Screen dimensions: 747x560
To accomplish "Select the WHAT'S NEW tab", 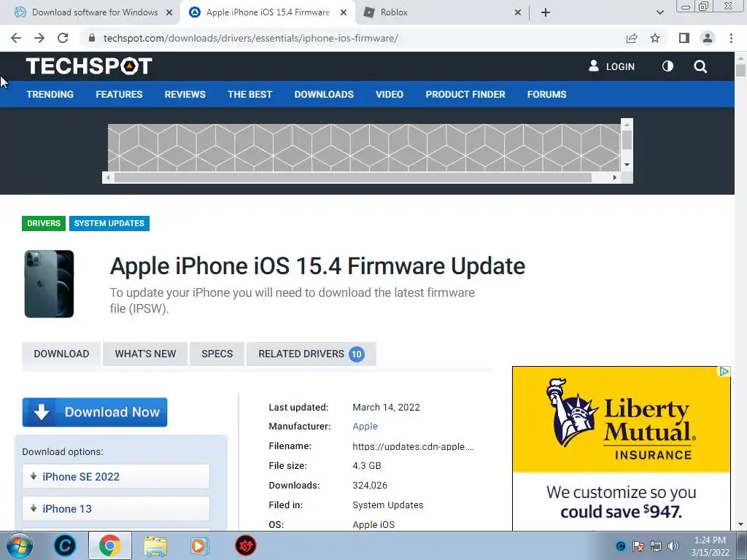I will point(145,354).
